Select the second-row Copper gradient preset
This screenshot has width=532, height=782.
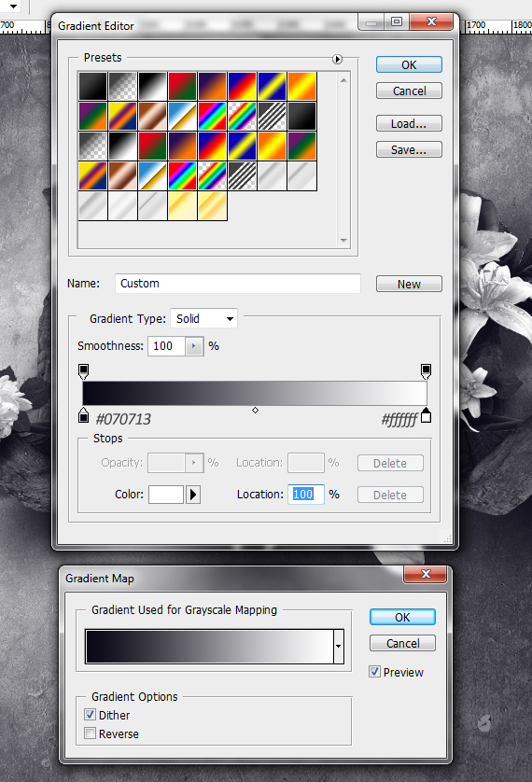152,117
